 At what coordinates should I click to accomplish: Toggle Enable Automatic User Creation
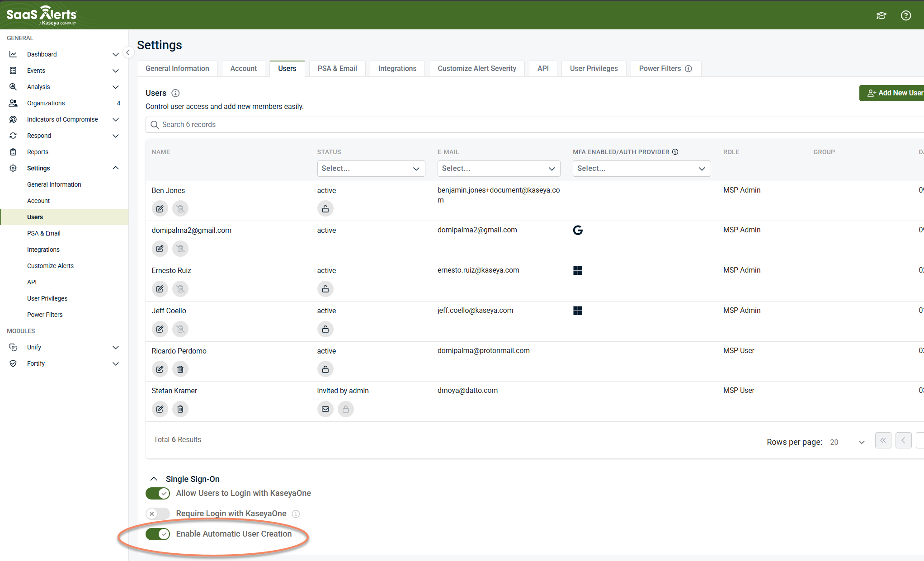pyautogui.click(x=158, y=534)
